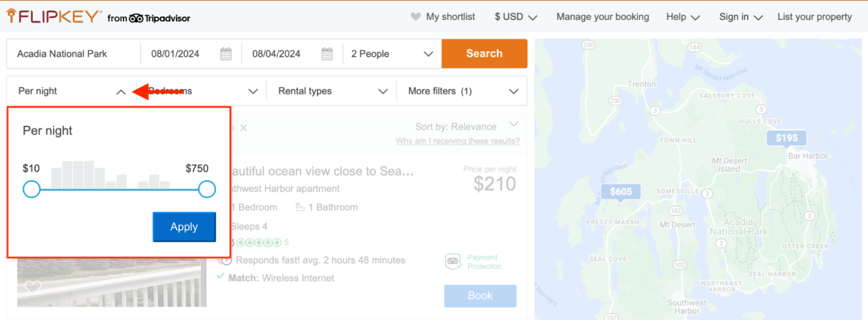
Task: Open the check-out date calendar icon
Action: coord(327,54)
